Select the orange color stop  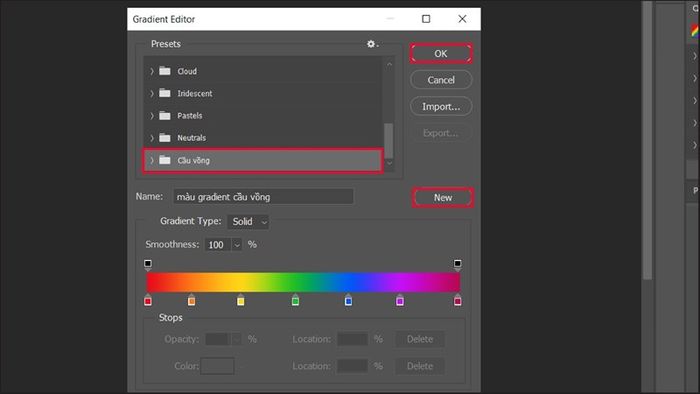point(192,300)
